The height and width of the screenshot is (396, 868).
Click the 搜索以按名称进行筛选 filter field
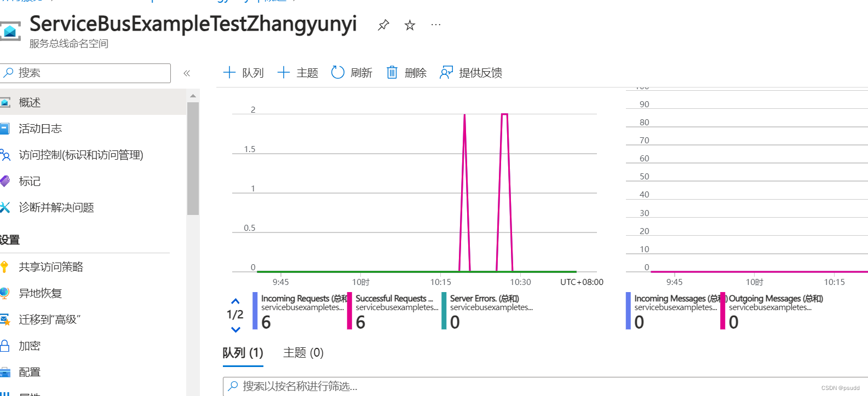[x=545, y=386]
